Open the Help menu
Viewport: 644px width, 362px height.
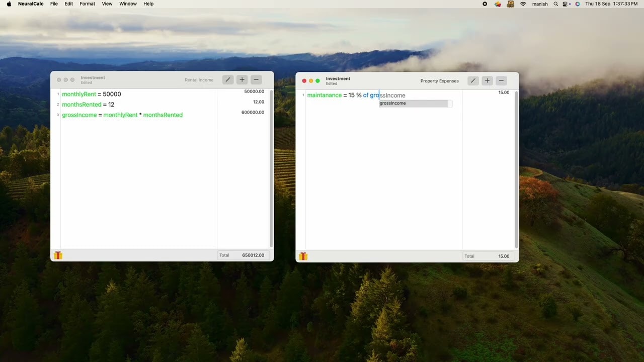[x=148, y=4]
